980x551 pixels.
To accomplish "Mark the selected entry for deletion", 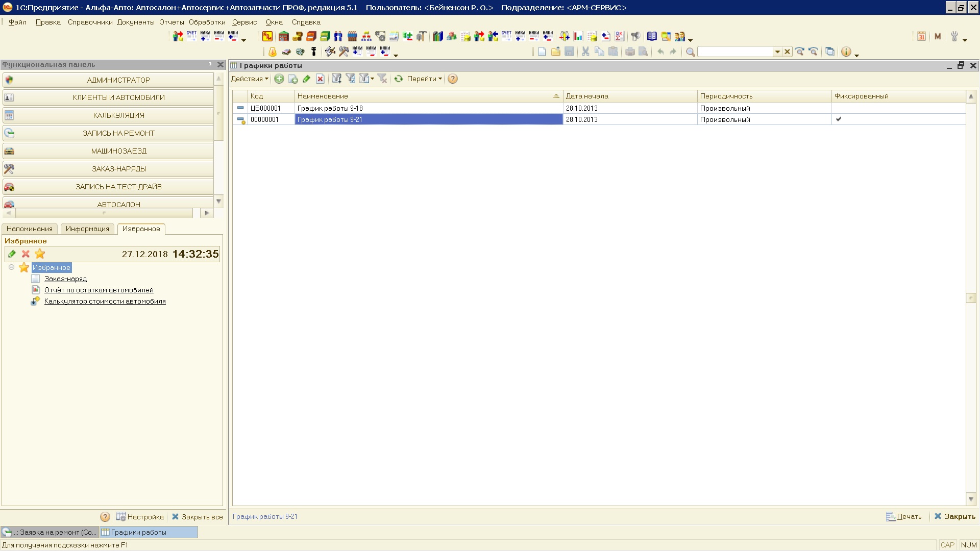I will (320, 79).
